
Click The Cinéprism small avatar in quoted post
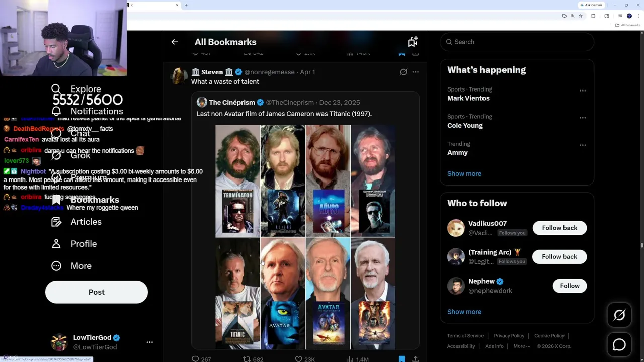(202, 102)
